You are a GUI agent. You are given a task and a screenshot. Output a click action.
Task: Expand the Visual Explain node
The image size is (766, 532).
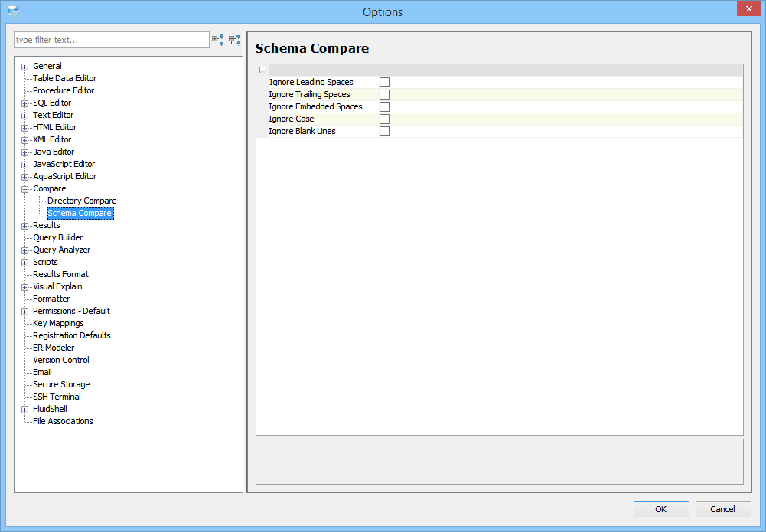point(25,287)
